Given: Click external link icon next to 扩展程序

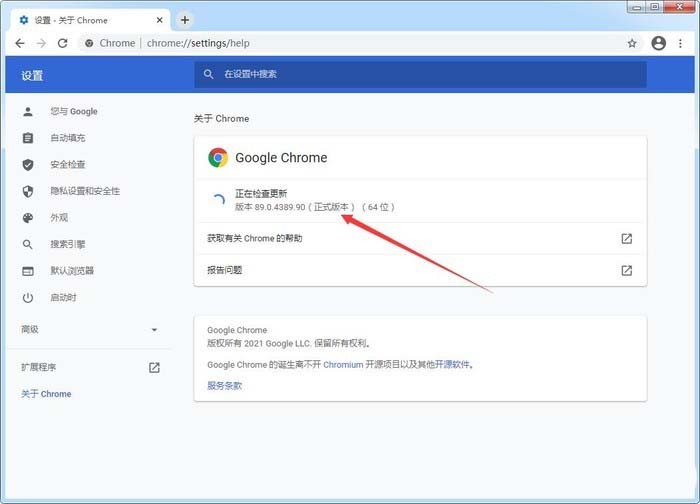Looking at the screenshot, I should coord(154,367).
